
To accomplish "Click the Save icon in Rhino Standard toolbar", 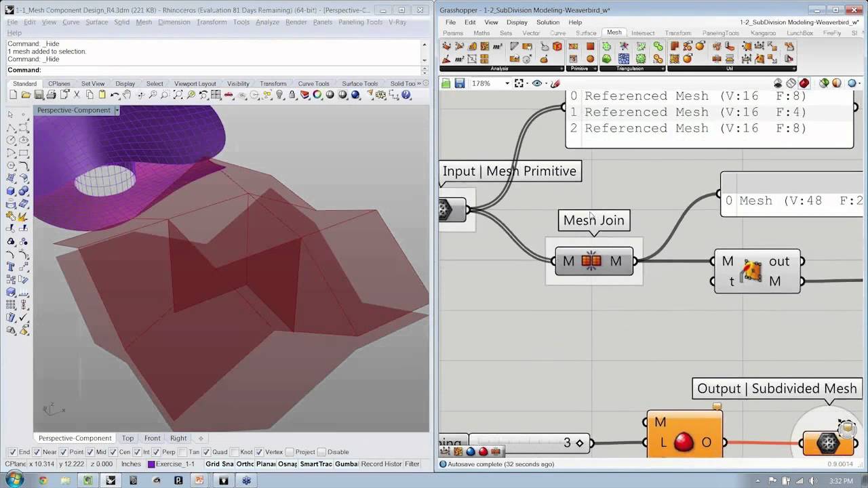I will pyautogui.click(x=39, y=95).
